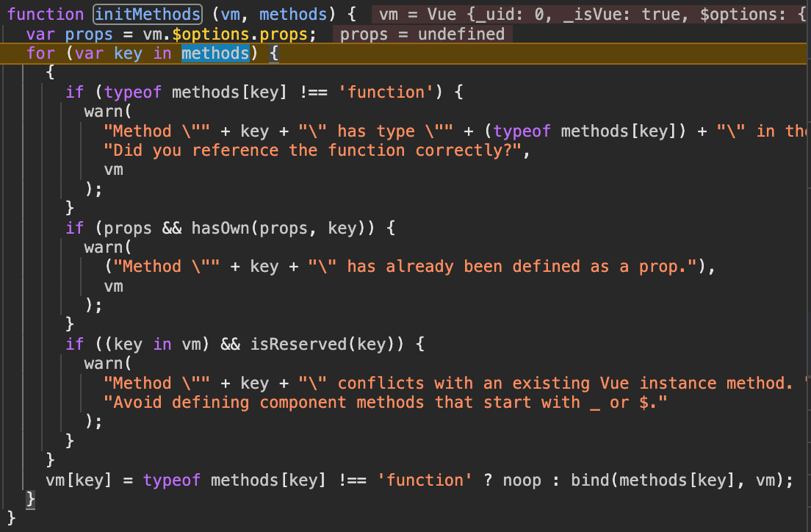Click the closing brace of initMethods function
Image resolution: width=811 pixels, height=532 pixels.
[x=10, y=517]
